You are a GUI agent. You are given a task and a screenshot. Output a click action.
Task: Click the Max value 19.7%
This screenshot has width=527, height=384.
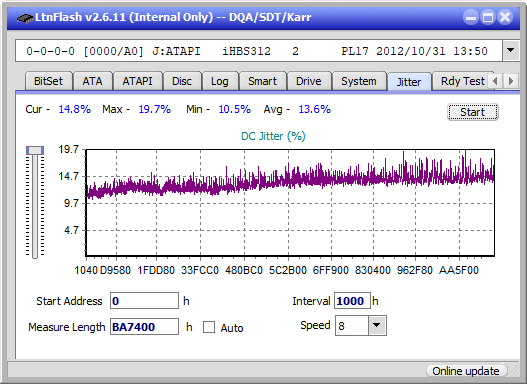pos(155,109)
